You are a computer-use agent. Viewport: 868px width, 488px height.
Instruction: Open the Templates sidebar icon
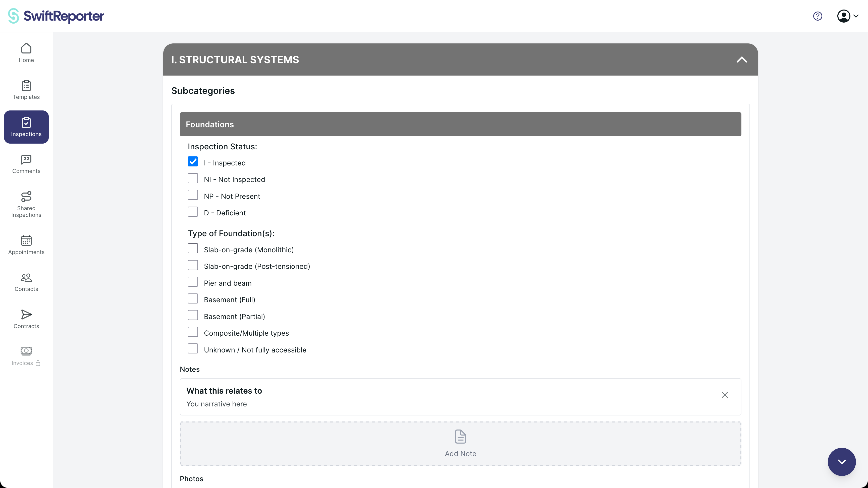tap(26, 86)
